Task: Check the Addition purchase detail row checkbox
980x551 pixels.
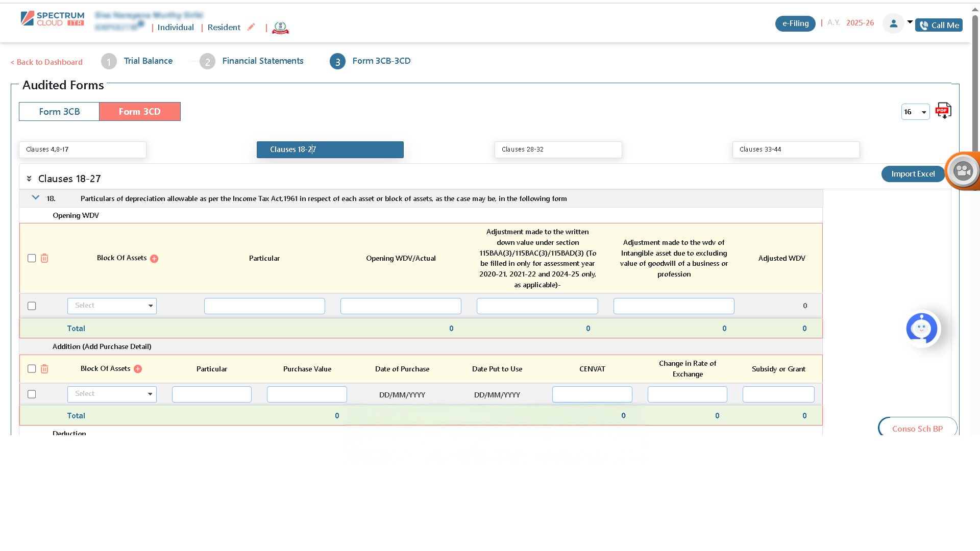Action: [32, 394]
